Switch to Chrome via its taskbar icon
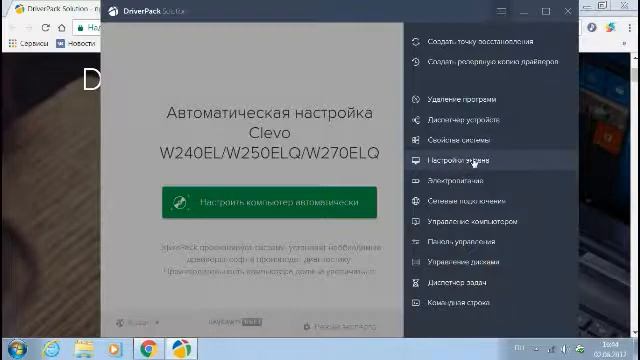The image size is (640, 360). click(x=149, y=349)
